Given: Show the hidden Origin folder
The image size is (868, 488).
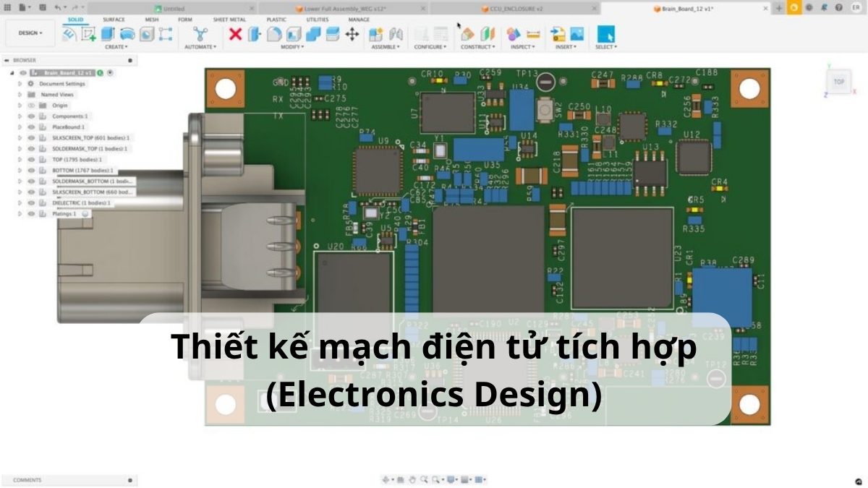Looking at the screenshot, I should click(x=31, y=106).
